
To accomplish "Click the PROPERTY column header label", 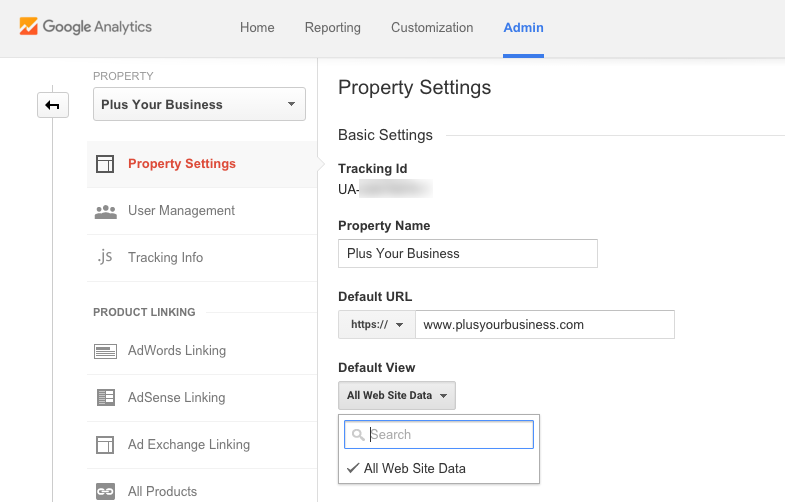I will click(123, 76).
